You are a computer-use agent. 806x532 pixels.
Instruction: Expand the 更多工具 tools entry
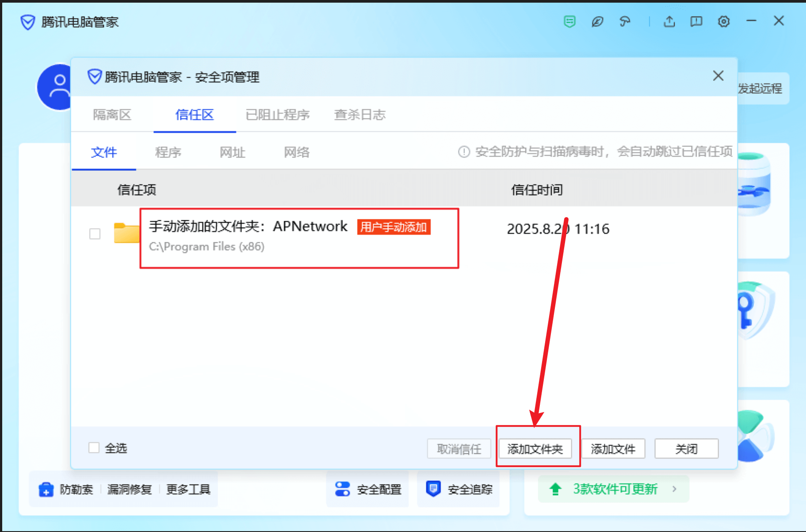pyautogui.click(x=188, y=490)
